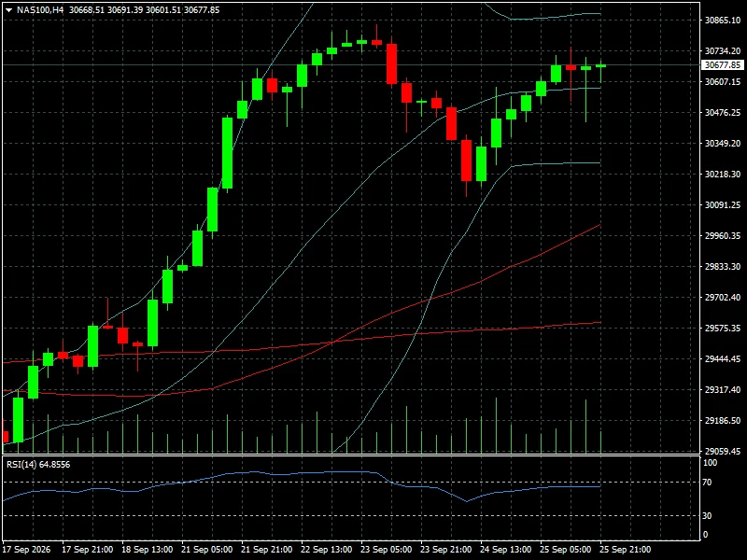Select the tallest volume bar near 24 Sep 13:00

tap(497, 426)
